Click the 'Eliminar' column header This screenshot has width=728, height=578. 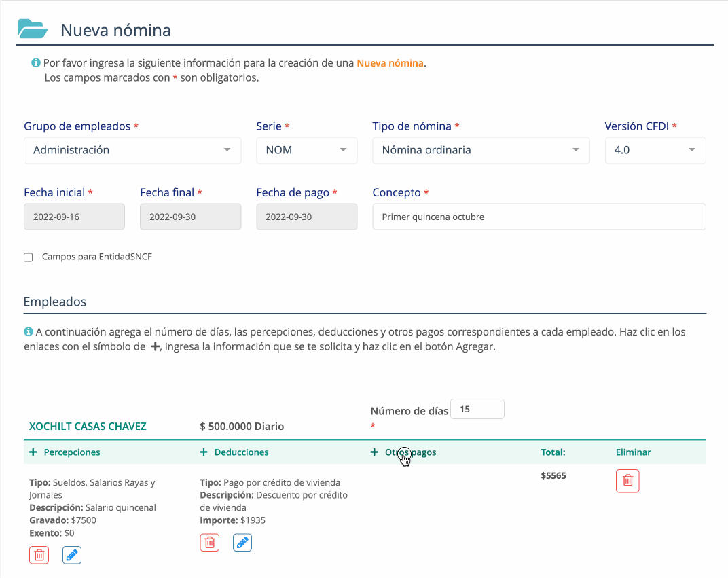(634, 452)
